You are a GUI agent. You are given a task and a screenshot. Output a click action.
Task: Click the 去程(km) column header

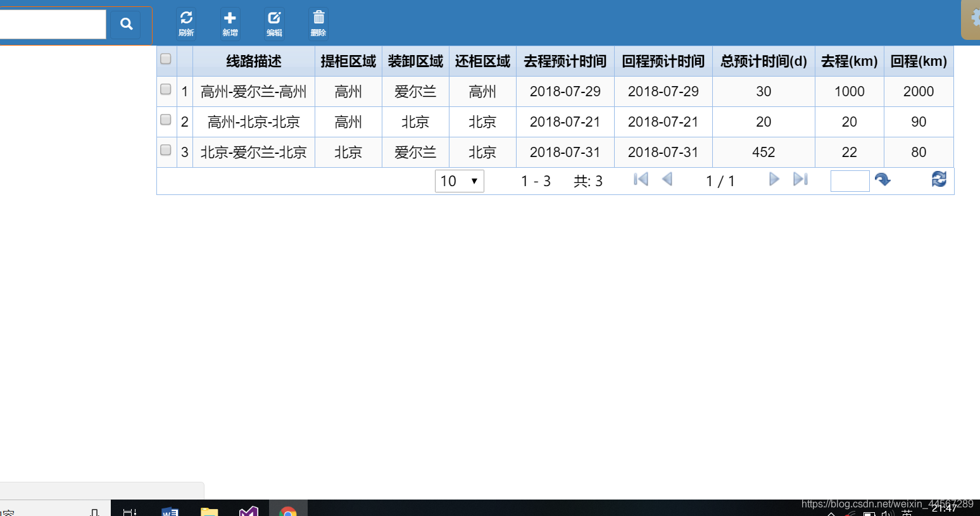(x=850, y=61)
